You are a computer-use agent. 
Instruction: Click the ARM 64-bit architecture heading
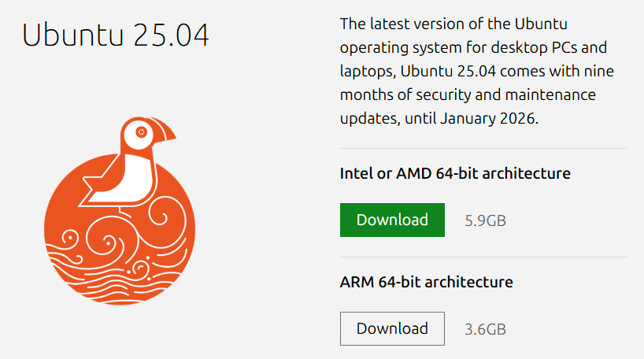[x=427, y=282]
